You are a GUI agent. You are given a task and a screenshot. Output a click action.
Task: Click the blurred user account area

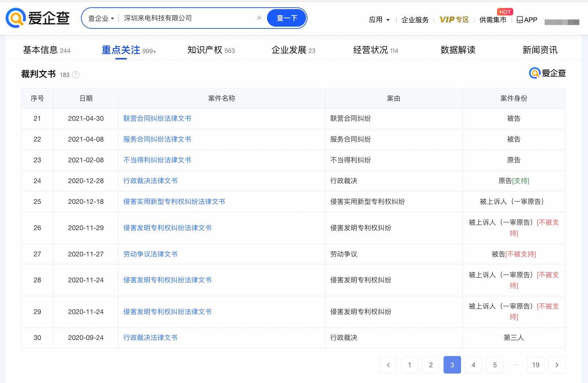562,22
